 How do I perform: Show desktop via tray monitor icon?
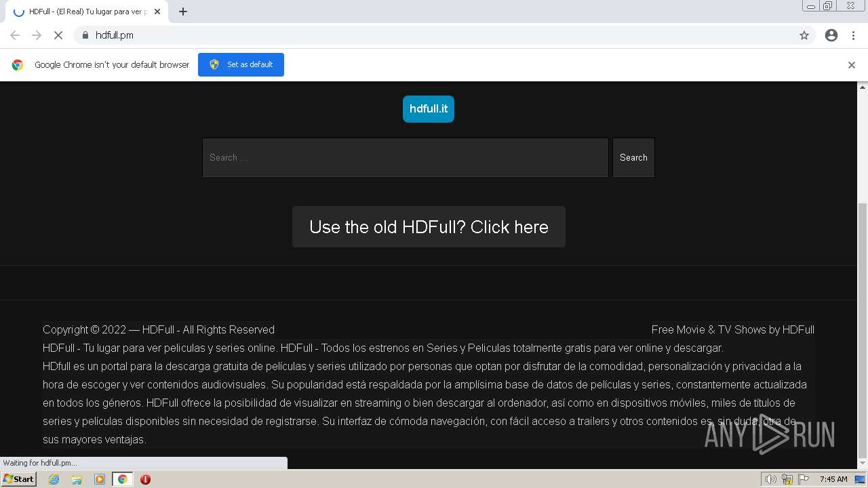(x=860, y=479)
